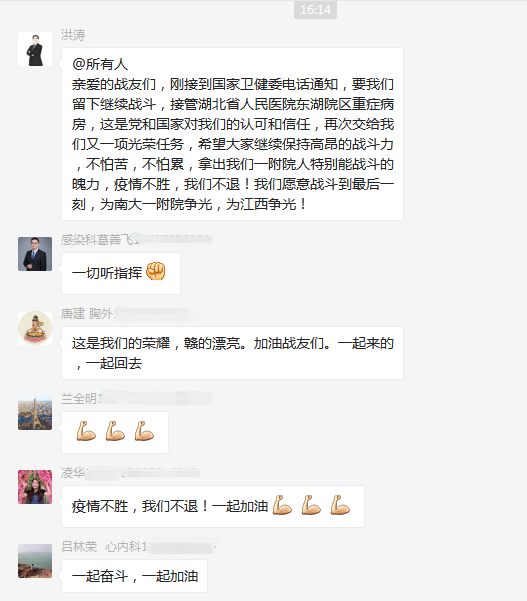The image size is (527, 601).
Task: Open 凌华's flower photo avatar
Action: tap(35, 487)
